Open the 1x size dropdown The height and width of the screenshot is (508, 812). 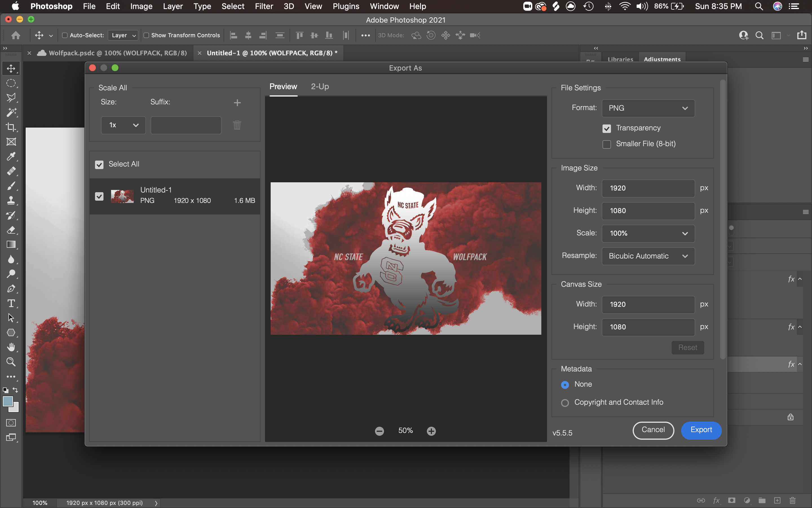pyautogui.click(x=123, y=125)
